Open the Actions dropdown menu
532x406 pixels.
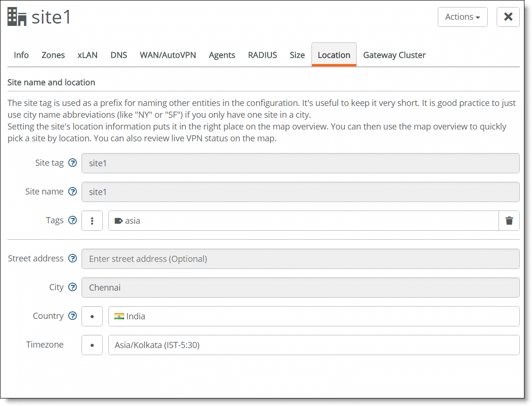click(462, 17)
